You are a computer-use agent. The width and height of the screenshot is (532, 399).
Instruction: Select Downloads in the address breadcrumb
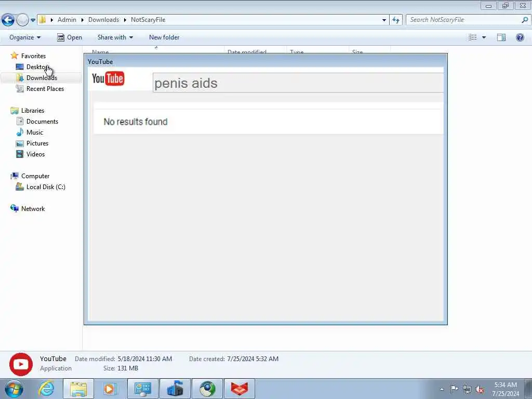[x=103, y=20]
